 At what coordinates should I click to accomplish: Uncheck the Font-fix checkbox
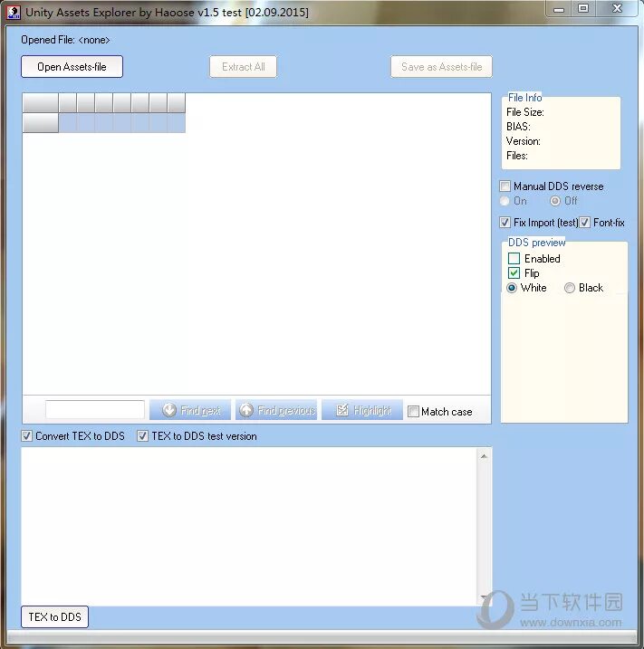point(584,223)
